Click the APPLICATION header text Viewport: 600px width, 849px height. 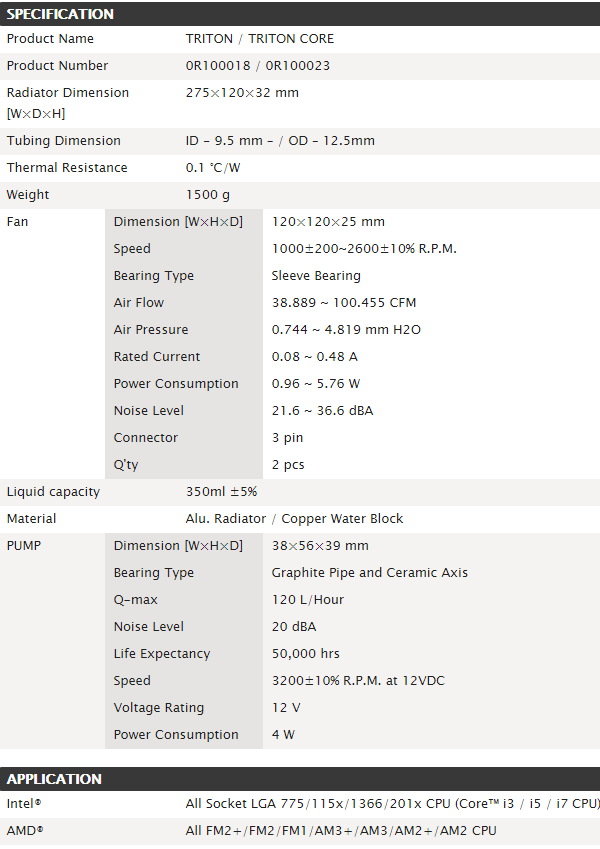(54, 779)
